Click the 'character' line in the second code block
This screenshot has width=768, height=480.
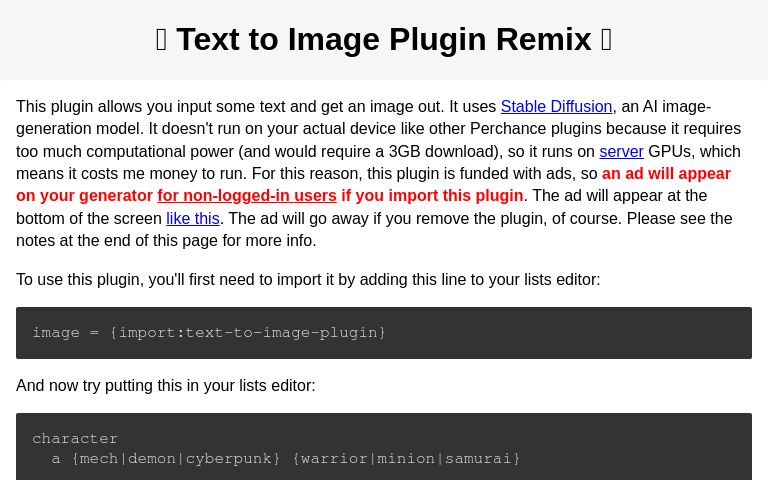[x=75, y=438]
